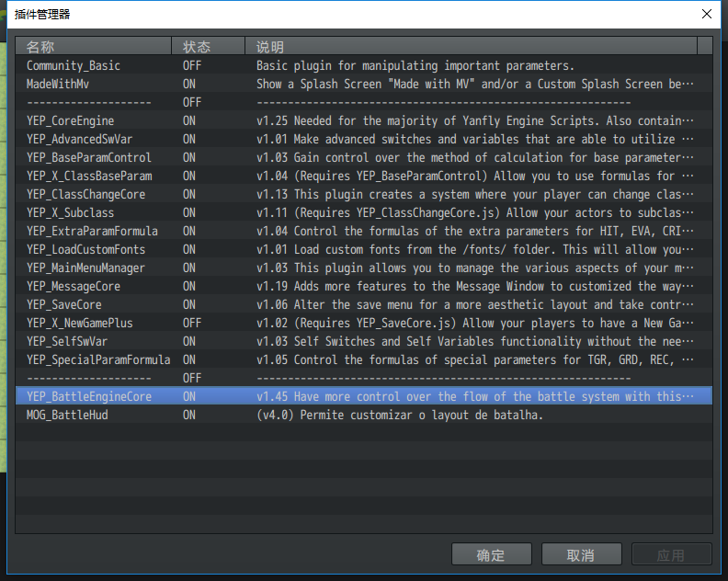The height and width of the screenshot is (581, 728).
Task: Click OFF status of YEP_X_NewGamePlus
Action: (192, 324)
